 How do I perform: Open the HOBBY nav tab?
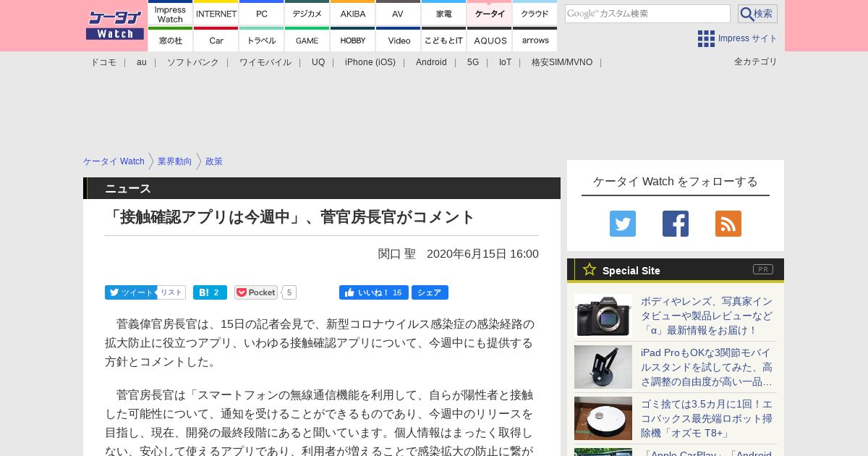[353, 40]
